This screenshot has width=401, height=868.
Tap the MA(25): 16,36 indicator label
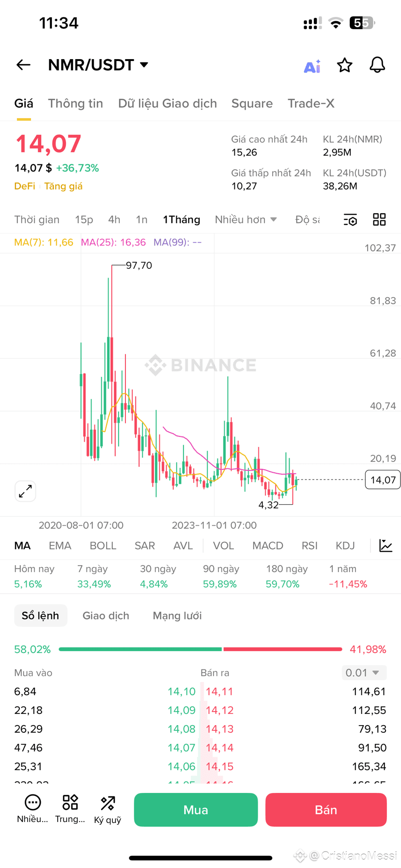[113, 242]
